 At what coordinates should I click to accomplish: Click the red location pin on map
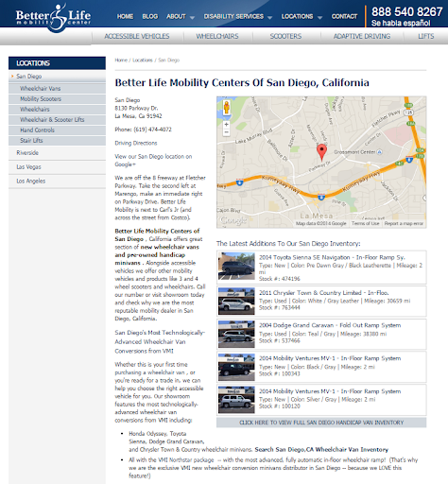click(321, 152)
